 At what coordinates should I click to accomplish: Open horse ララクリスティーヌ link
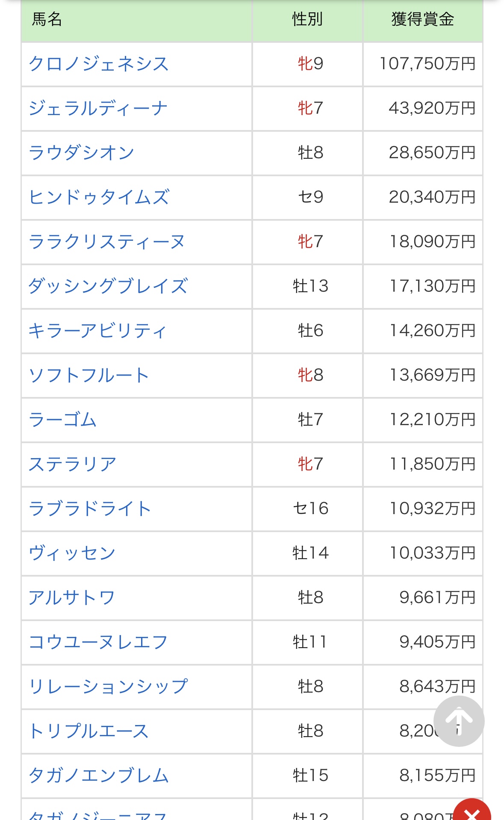pos(106,242)
